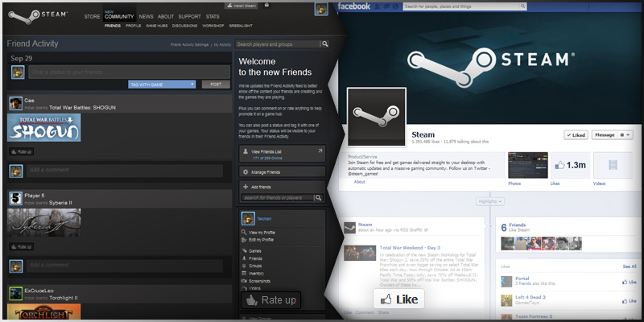Click the magnifier icon in Add friends search
This screenshot has height=322, width=644.
click(x=318, y=197)
